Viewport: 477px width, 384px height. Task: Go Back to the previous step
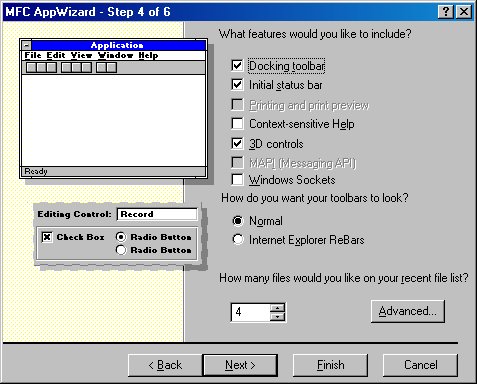[165, 365]
